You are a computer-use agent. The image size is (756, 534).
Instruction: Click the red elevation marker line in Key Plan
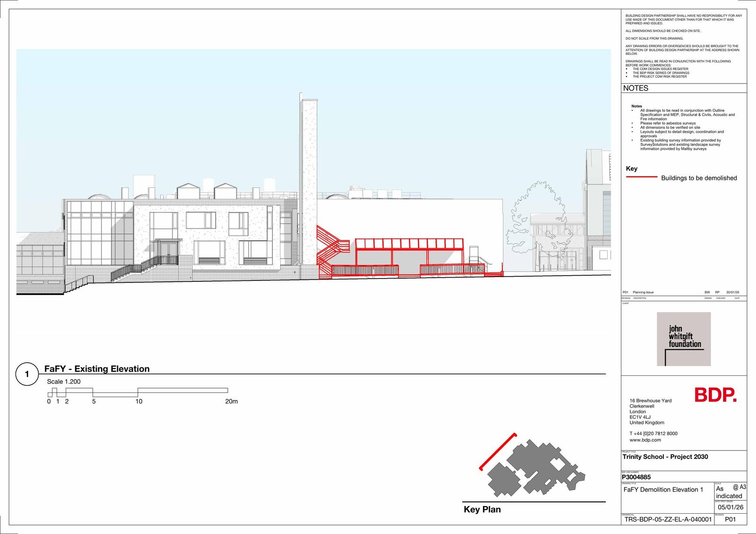(x=497, y=451)
